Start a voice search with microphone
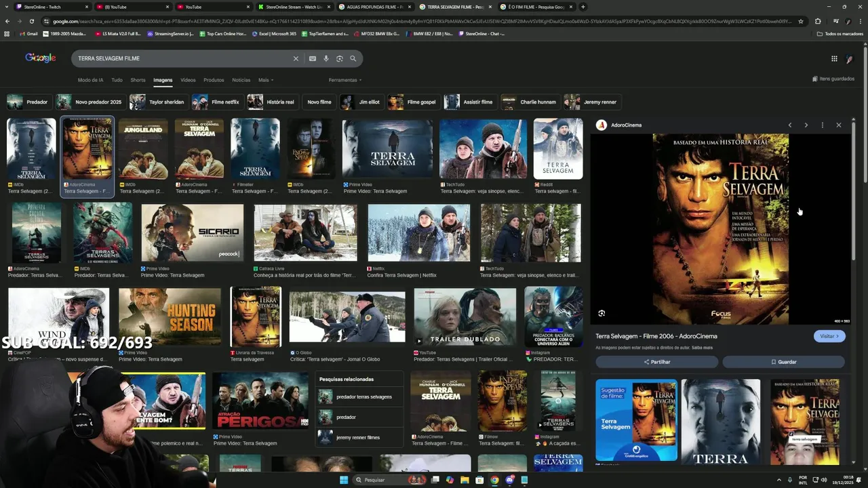The width and height of the screenshot is (868, 488). point(326,58)
